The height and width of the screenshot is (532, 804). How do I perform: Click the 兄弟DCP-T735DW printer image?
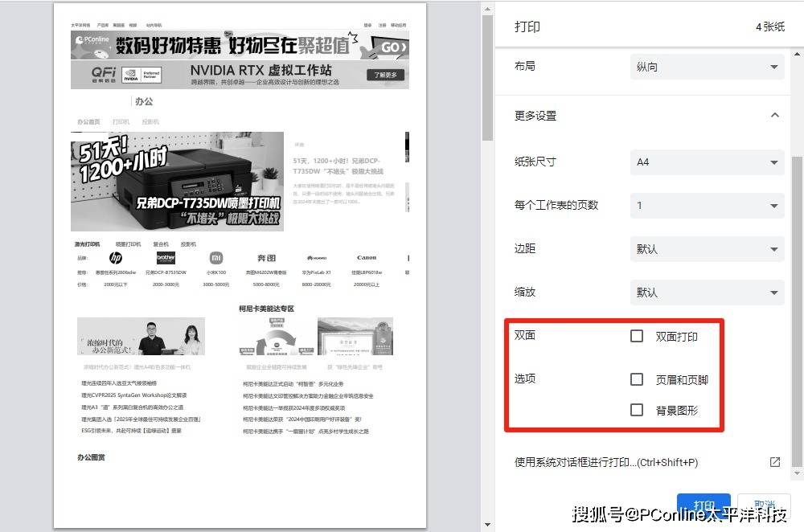tap(177, 181)
